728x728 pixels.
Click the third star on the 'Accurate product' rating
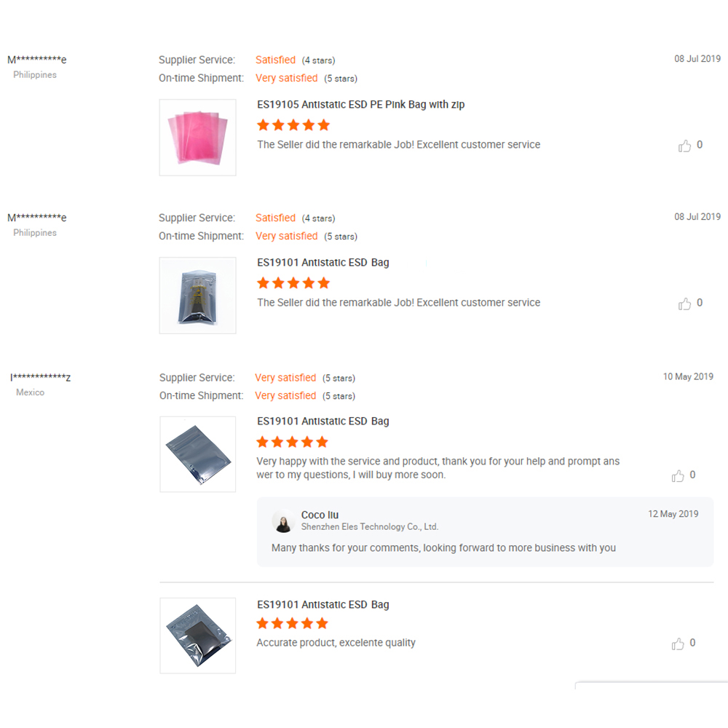[x=292, y=623]
